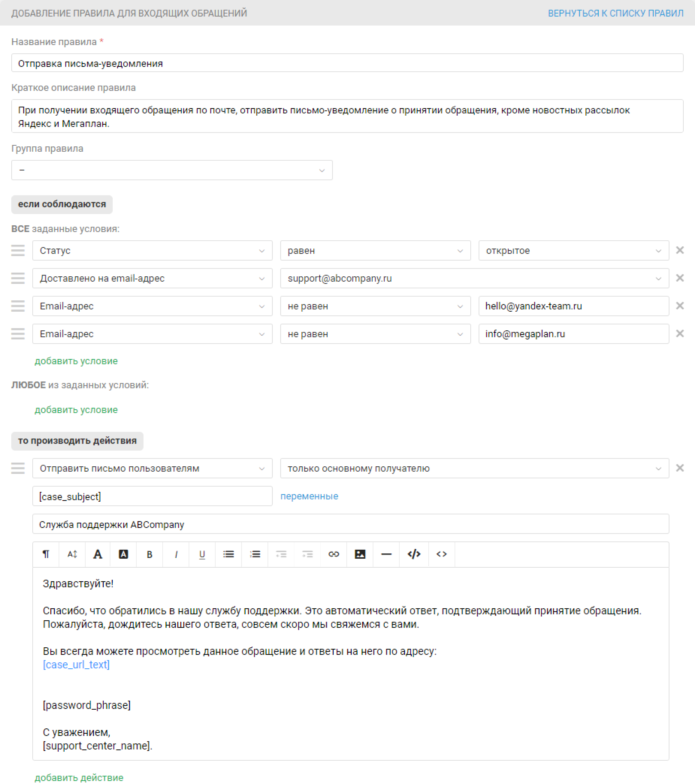This screenshot has height=784, width=695.
Task: Open the открытое status value dropdown
Action: coord(573,250)
